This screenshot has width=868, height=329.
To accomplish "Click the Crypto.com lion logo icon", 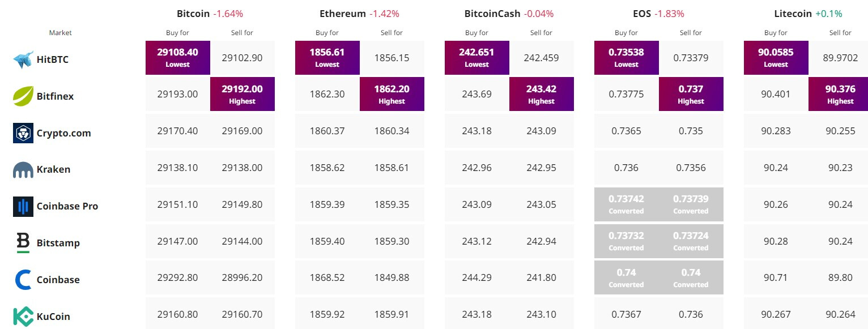I will pyautogui.click(x=23, y=133).
